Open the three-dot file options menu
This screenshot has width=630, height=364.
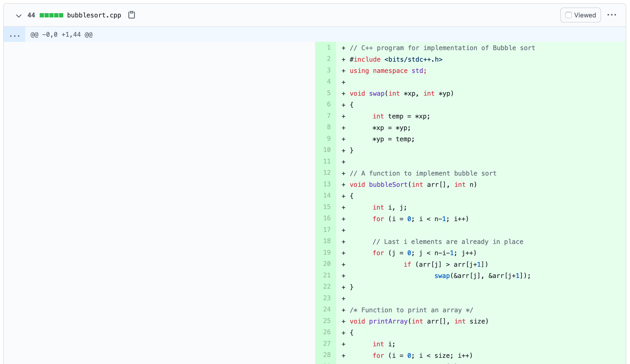click(612, 15)
